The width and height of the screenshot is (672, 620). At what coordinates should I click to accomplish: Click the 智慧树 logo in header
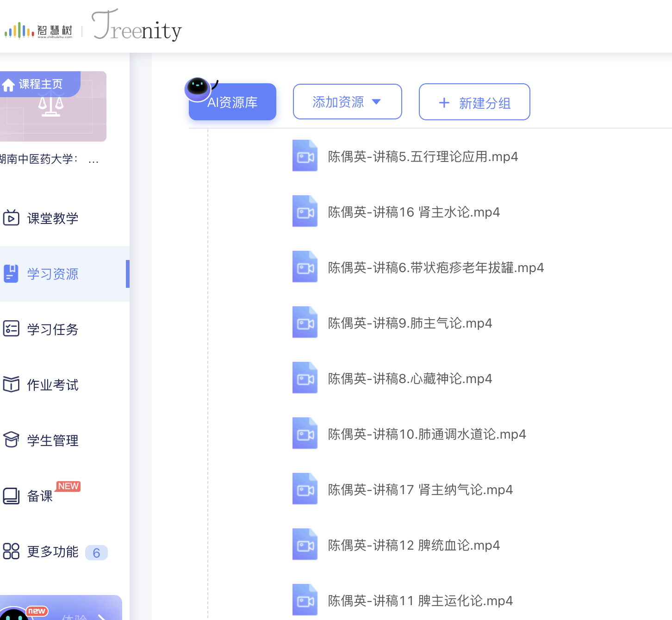click(x=39, y=31)
